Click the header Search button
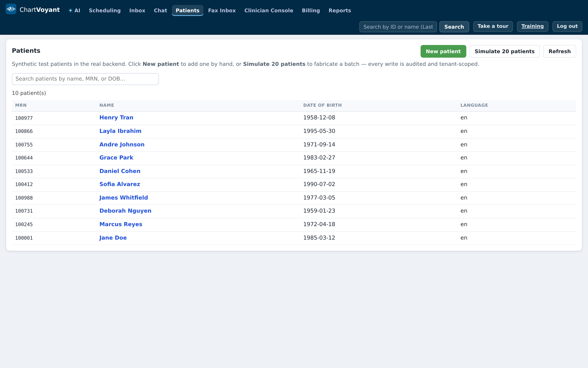 coord(454,27)
